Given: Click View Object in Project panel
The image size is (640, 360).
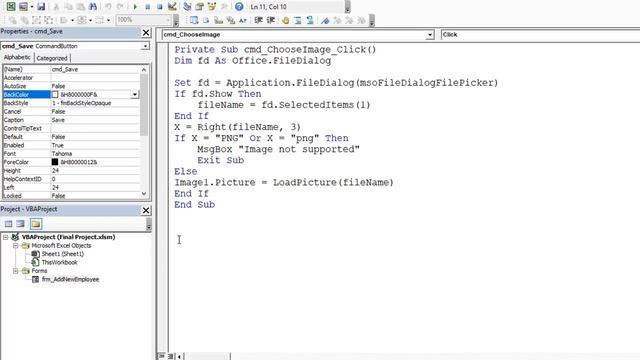Looking at the screenshot, I should [20, 224].
